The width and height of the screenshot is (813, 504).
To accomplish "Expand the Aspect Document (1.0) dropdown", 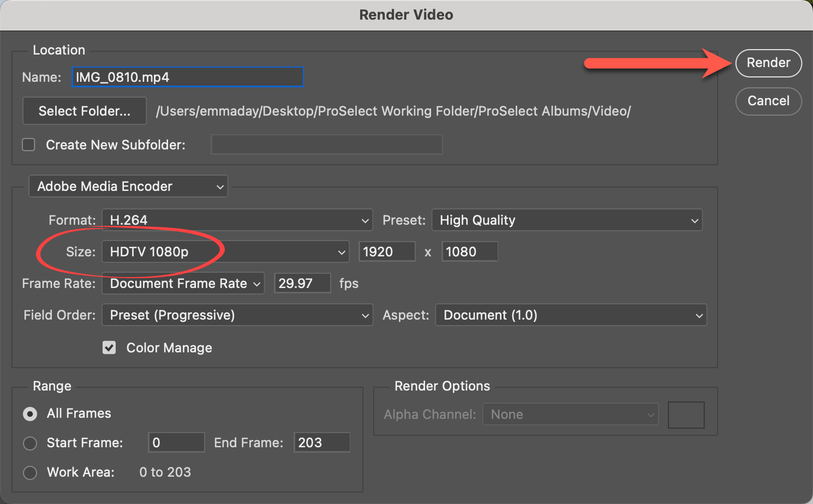I will click(x=571, y=315).
